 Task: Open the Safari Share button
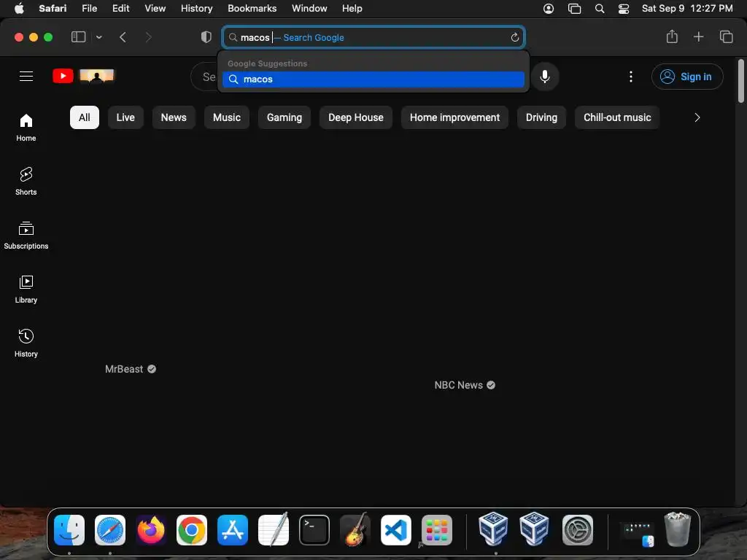(672, 36)
